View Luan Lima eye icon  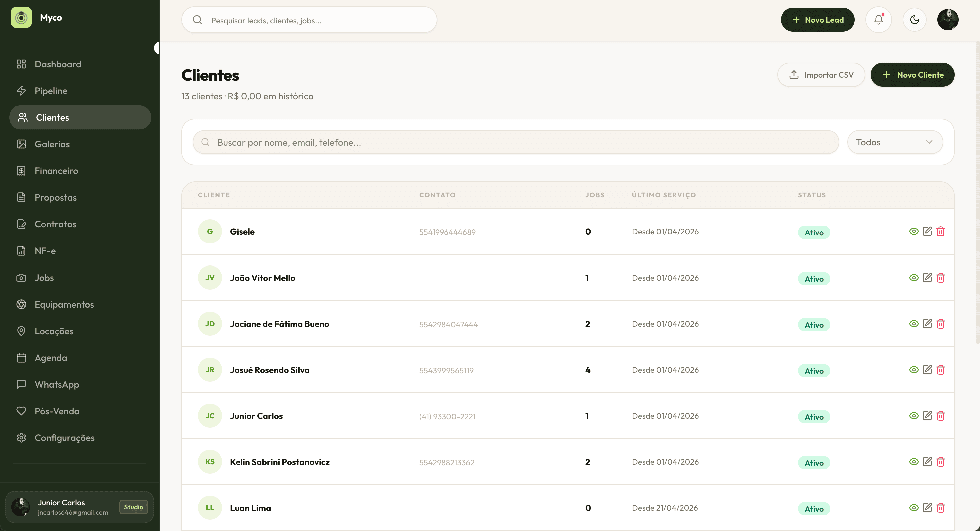[914, 508]
